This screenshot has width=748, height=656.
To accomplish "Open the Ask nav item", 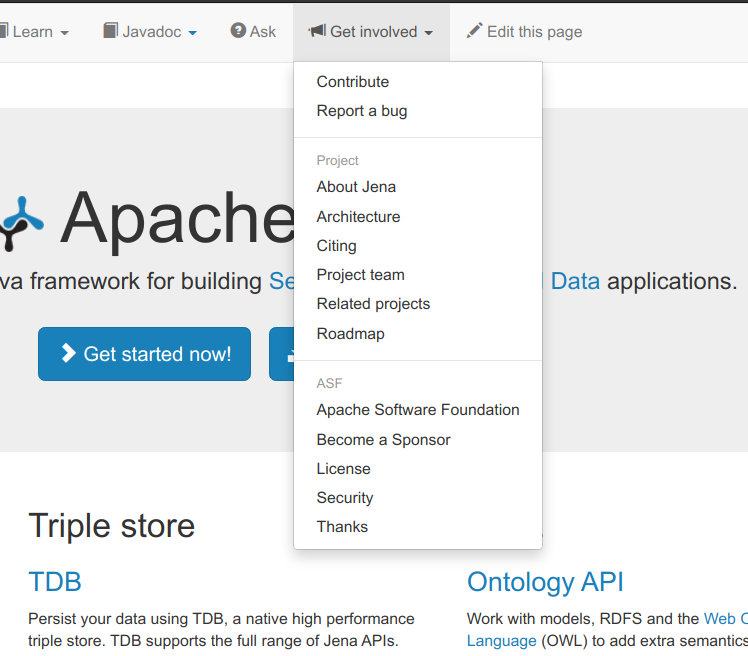I will (x=253, y=31).
